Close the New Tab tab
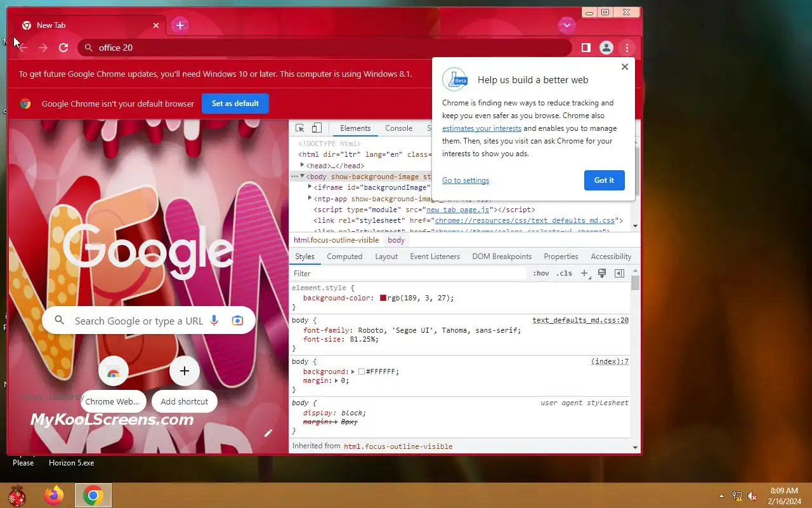This screenshot has height=508, width=812. 156,25
